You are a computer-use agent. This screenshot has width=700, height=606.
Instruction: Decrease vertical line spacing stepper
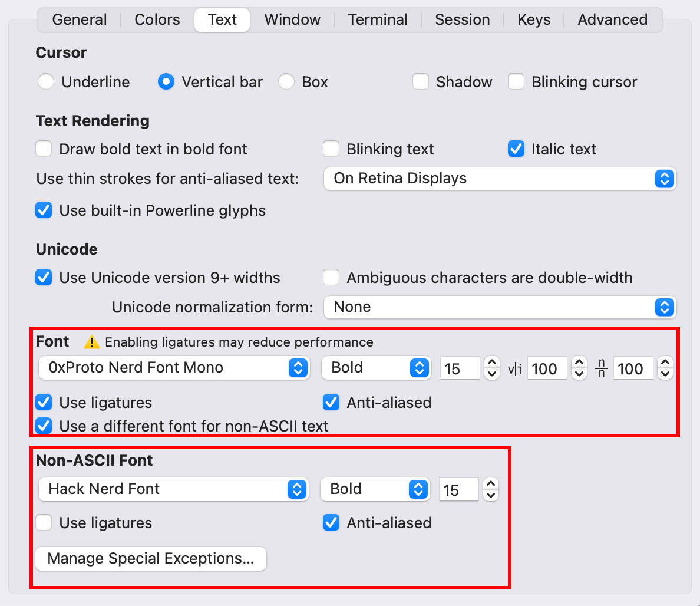665,374
